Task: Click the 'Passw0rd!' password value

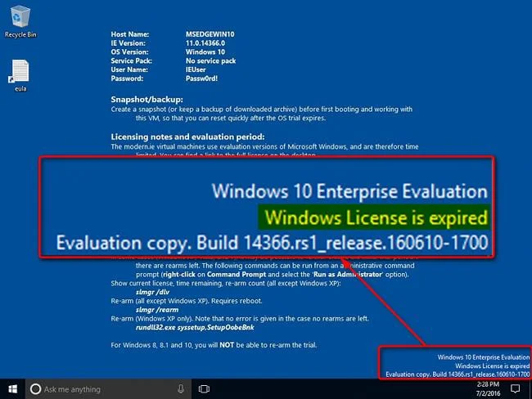Action: (x=201, y=78)
